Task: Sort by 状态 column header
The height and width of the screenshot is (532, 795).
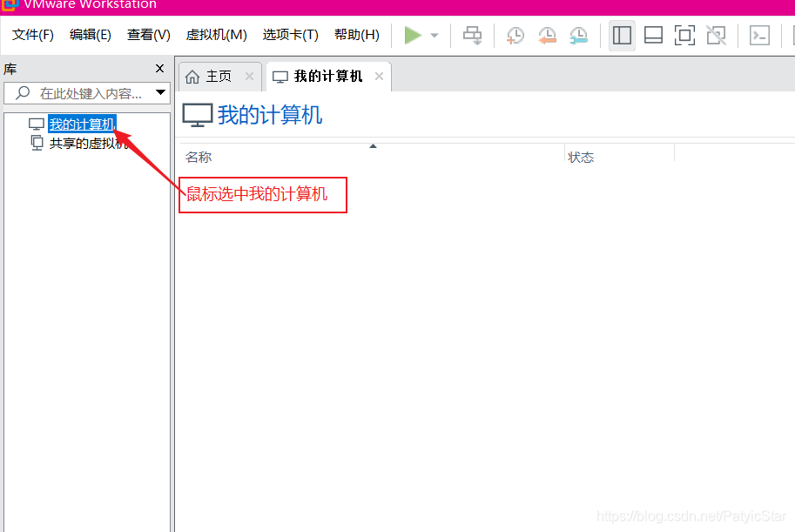Action: click(581, 158)
